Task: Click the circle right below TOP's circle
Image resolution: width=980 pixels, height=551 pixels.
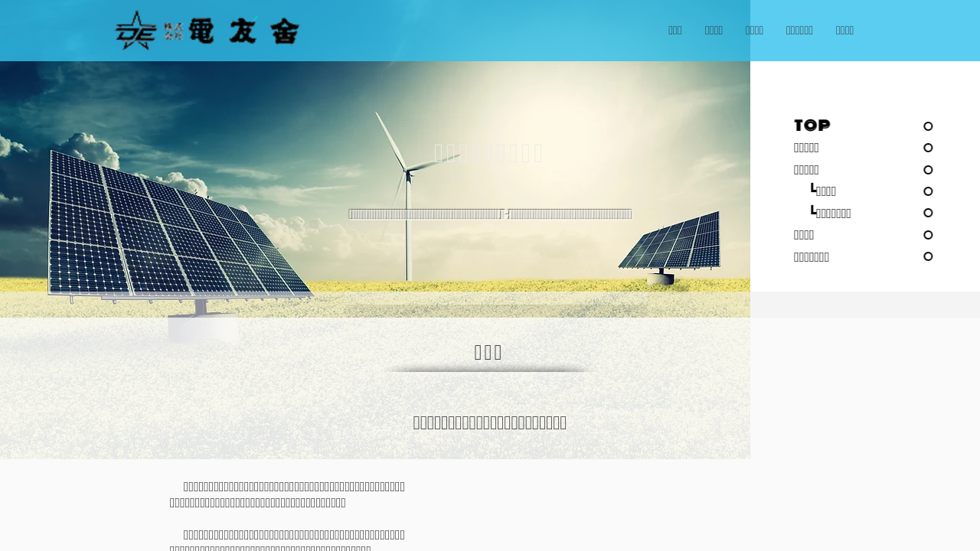Action: click(928, 148)
